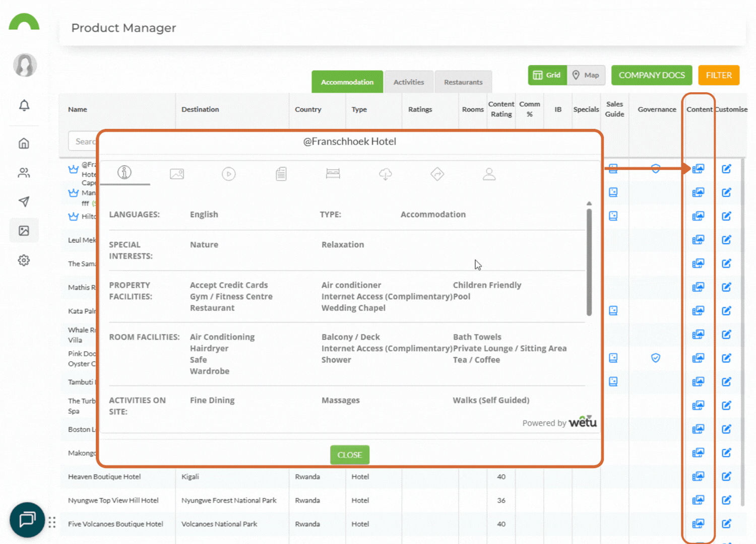This screenshot has height=544, width=756.
Task: Open the documents tab in the hotel popup
Action: (281, 174)
